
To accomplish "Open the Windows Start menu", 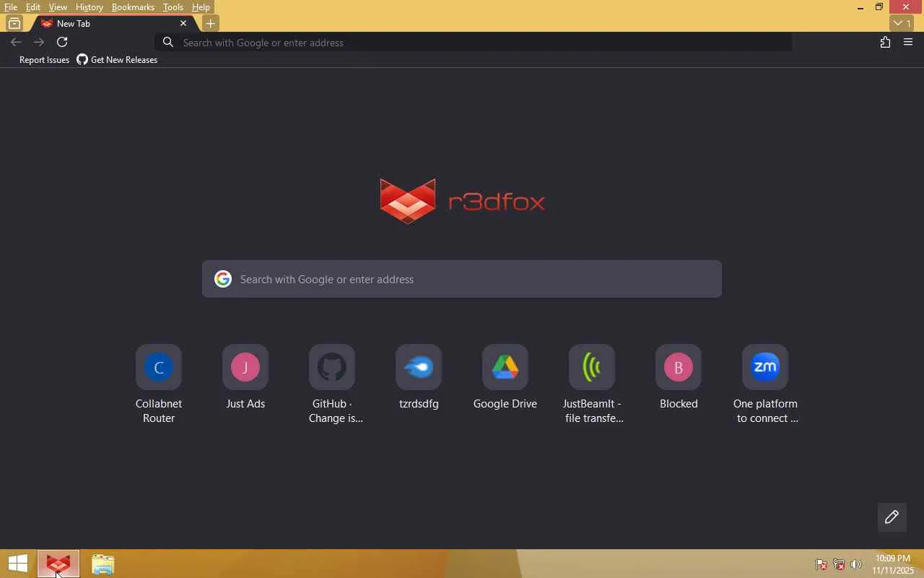I will (x=17, y=564).
